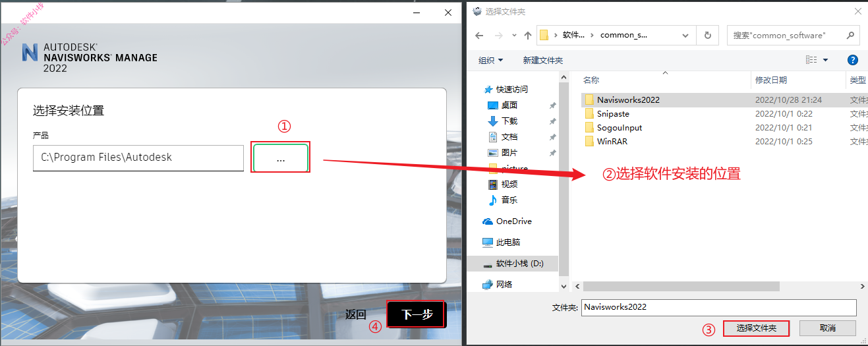The image size is (868, 346).
Task: Open the view options dropdown arrow
Action: (x=825, y=60)
